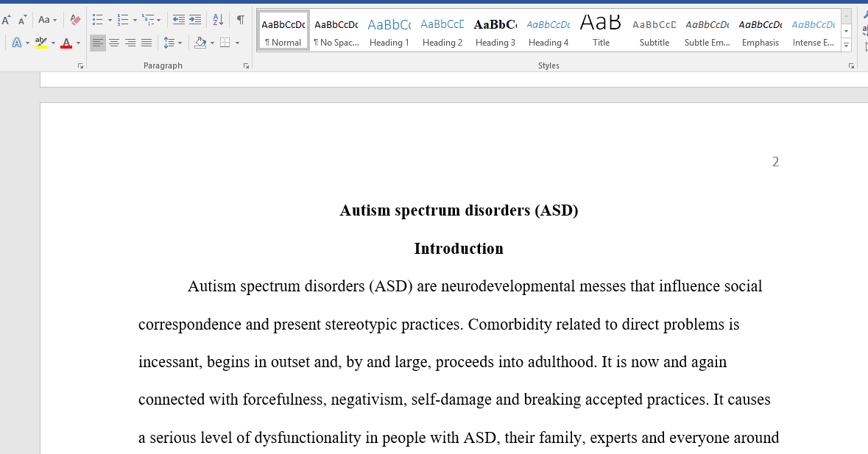Expand multilevel list dropdown arrow
Image resolution: width=868 pixels, height=454 pixels.
[x=159, y=21]
